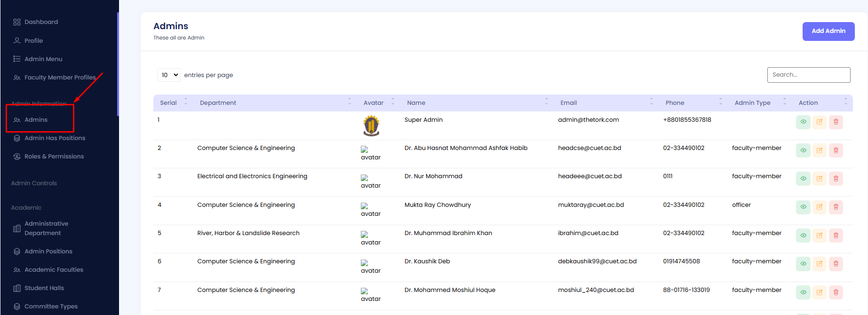
Task: Click the edit icon for Super Admin row
Action: click(819, 122)
